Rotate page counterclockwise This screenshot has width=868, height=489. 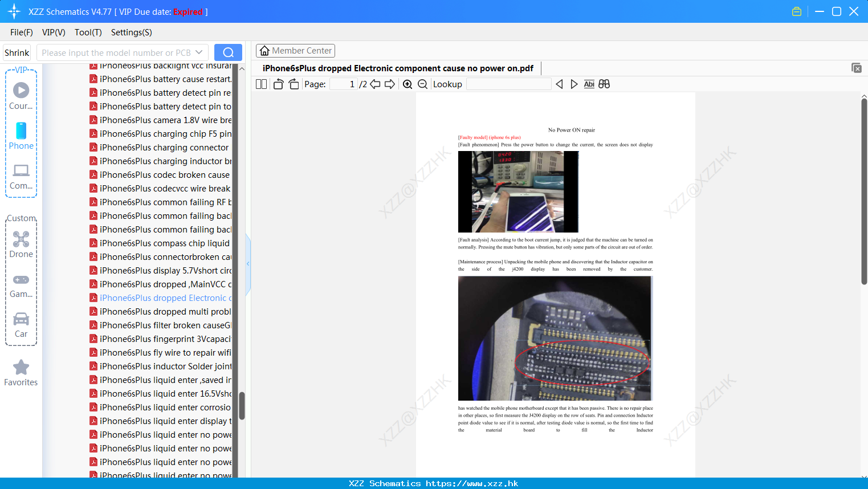pos(278,84)
